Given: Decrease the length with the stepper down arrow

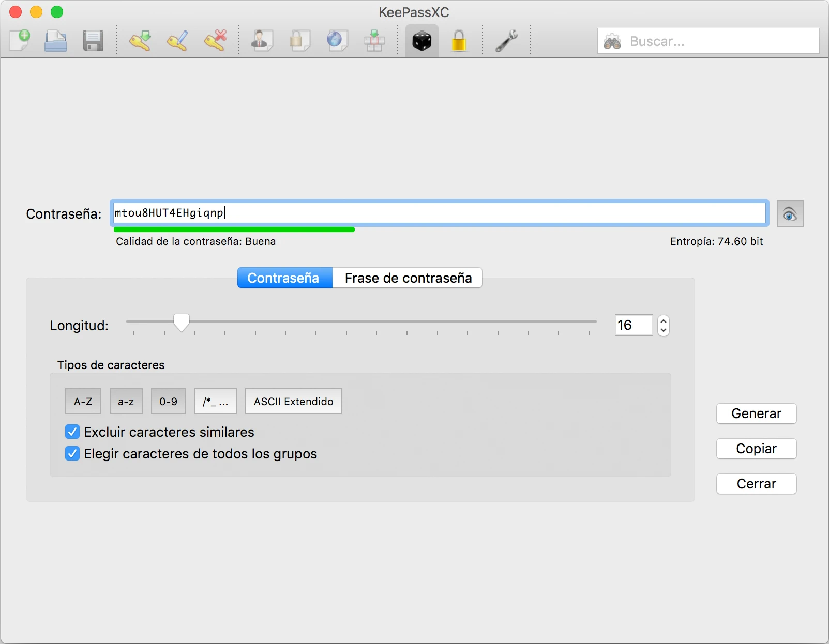Looking at the screenshot, I should [x=664, y=330].
